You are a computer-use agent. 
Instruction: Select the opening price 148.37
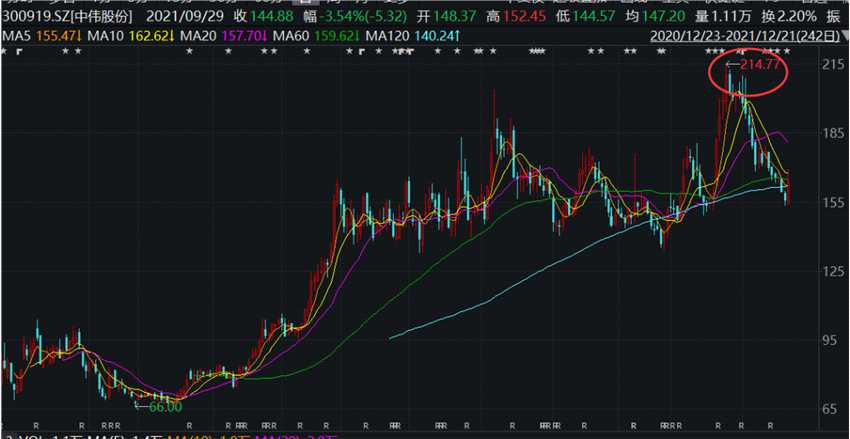click(456, 17)
